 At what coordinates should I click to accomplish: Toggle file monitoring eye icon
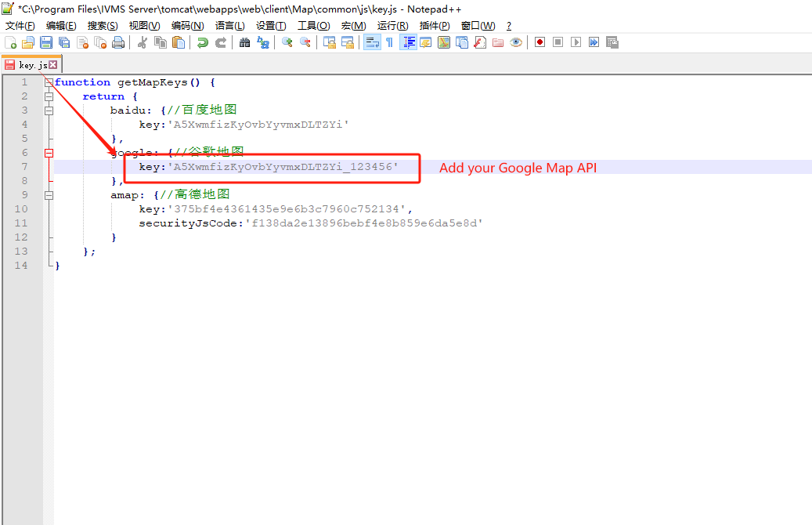click(x=516, y=42)
